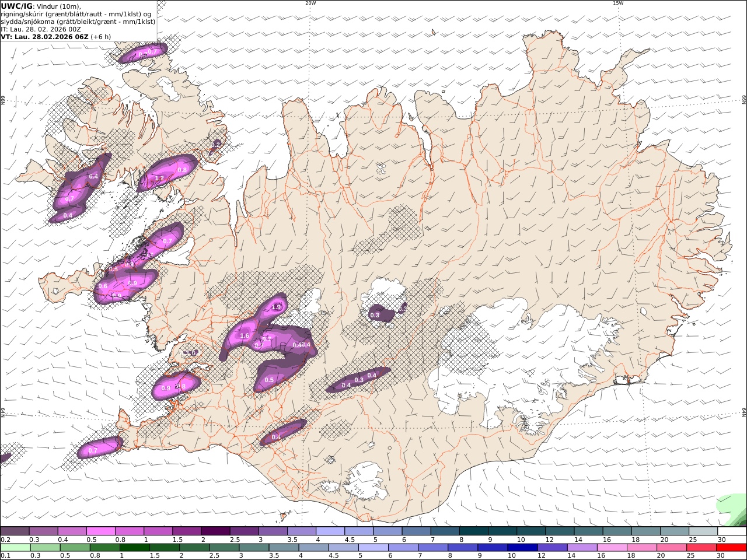Image resolution: width=747 pixels, height=560 pixels.
Task: Click the "0.1" label starting the rain scale
Action: click(5, 556)
